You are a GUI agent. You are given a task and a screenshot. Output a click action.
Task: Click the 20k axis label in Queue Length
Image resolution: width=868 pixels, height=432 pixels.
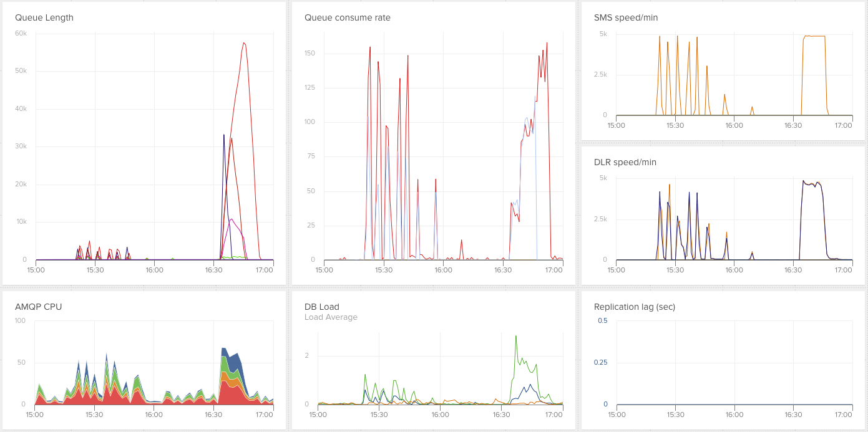tap(21, 184)
